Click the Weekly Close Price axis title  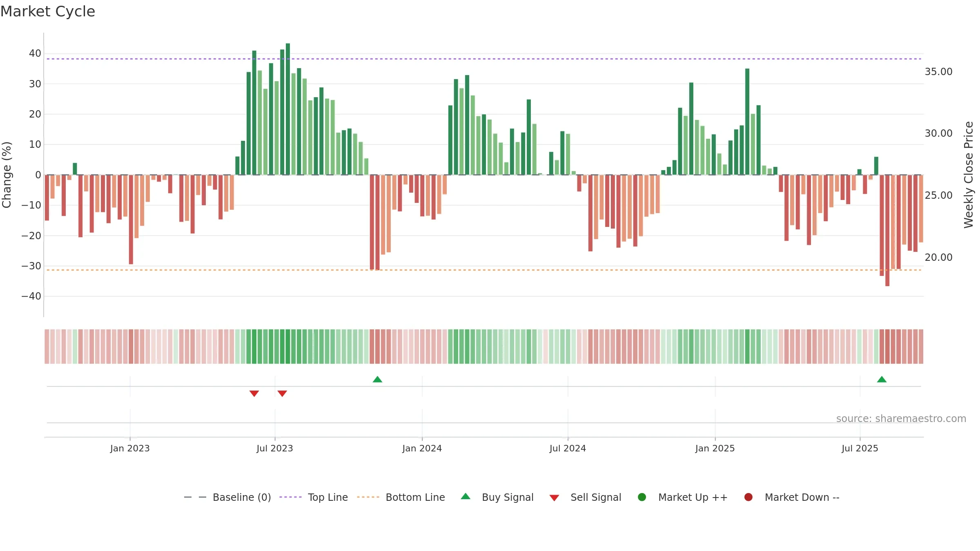[x=969, y=175]
